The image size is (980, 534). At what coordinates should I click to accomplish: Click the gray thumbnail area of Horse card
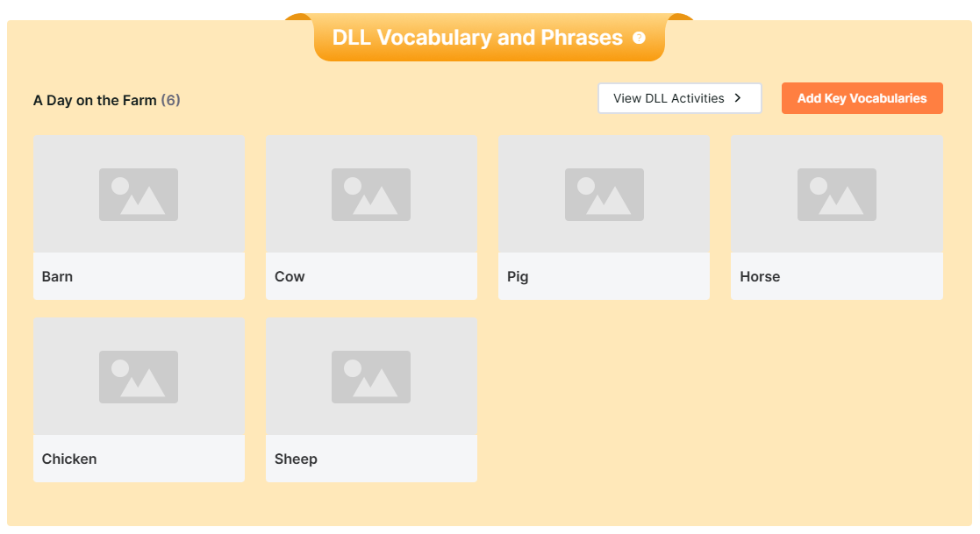coord(837,195)
